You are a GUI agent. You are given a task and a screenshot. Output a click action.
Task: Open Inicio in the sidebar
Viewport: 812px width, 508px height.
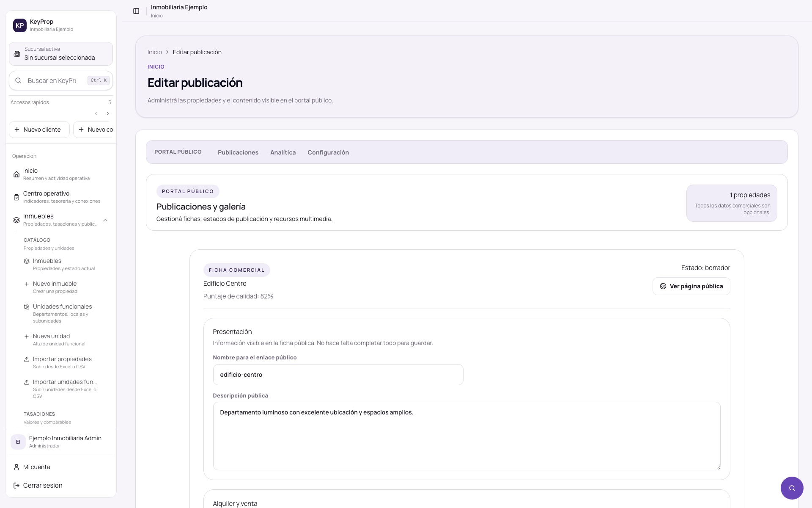click(61, 174)
